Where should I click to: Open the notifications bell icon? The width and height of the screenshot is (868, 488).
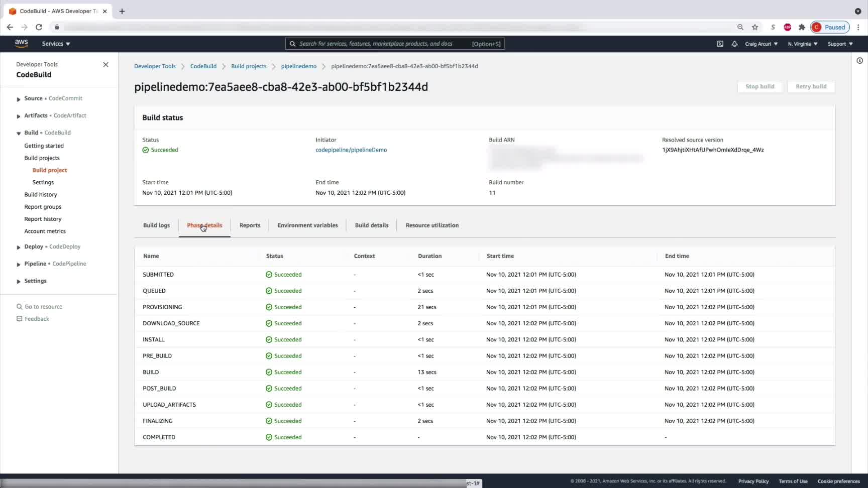point(734,44)
